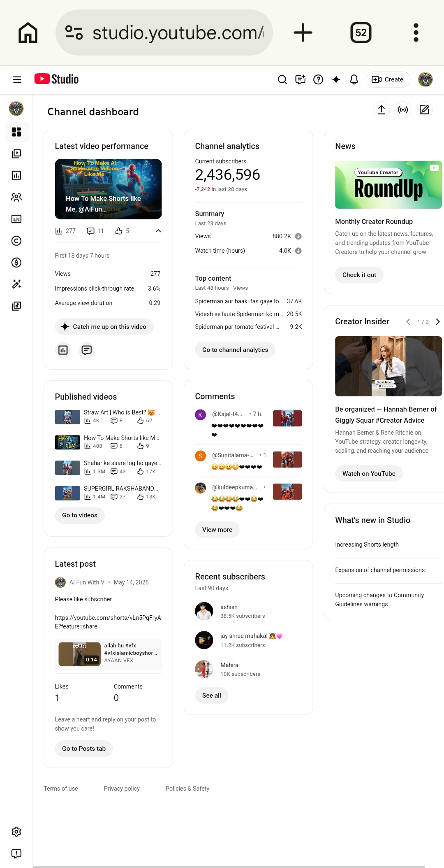Open the notifications bell
Viewport: 444px width, 868px height.
pos(354,79)
